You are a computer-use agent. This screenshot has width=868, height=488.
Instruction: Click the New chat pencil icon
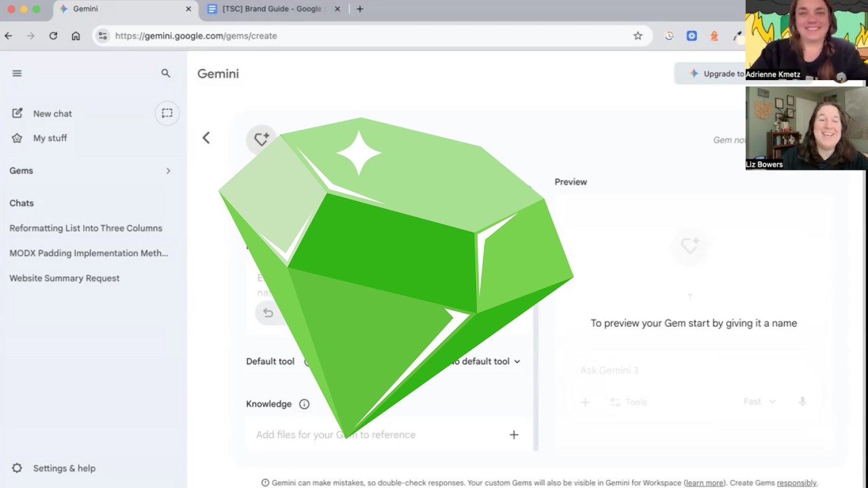[18, 113]
